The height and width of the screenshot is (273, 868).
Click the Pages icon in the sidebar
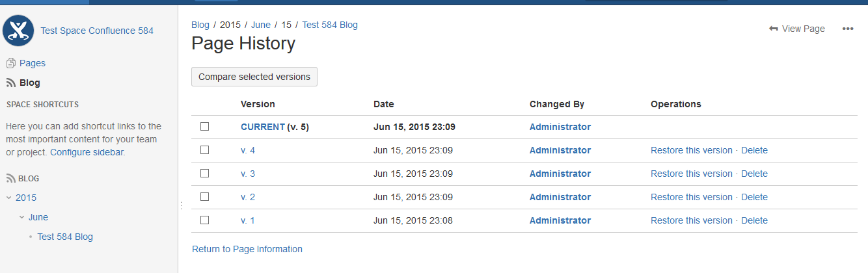pyautogui.click(x=10, y=63)
